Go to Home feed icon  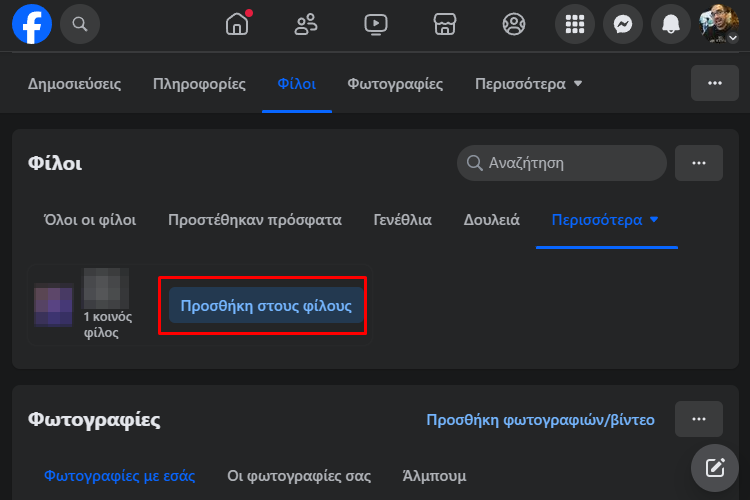coord(238,24)
